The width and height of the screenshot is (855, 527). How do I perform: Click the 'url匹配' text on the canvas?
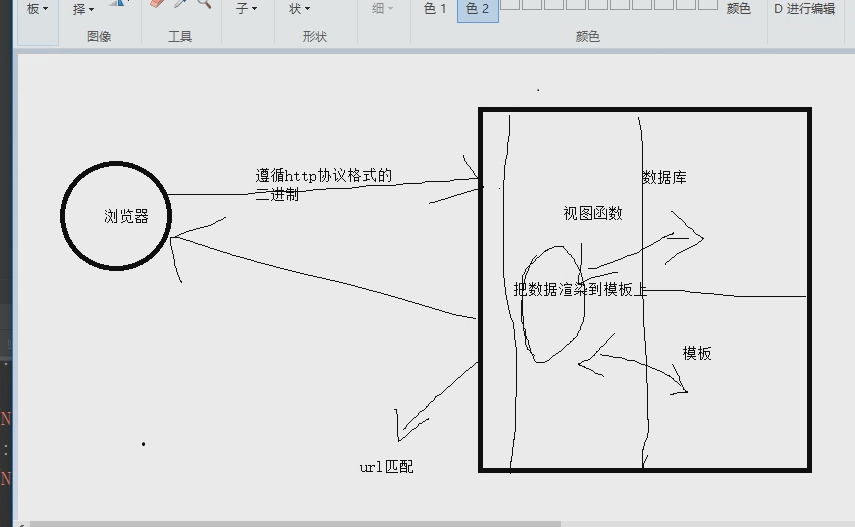pos(386,467)
